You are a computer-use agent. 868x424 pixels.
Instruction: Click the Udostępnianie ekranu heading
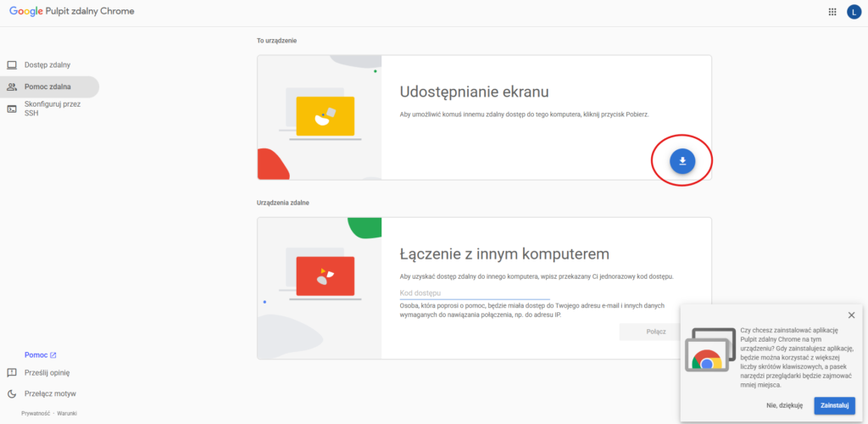474,92
